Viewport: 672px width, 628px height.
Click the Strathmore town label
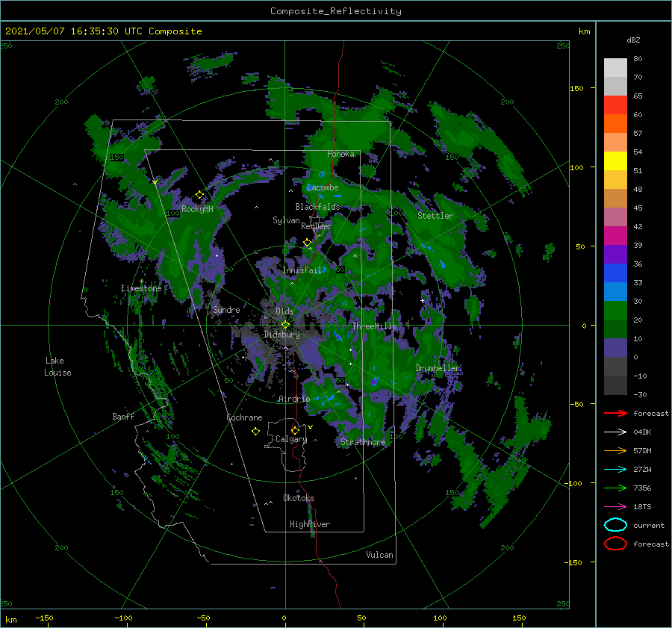click(363, 442)
